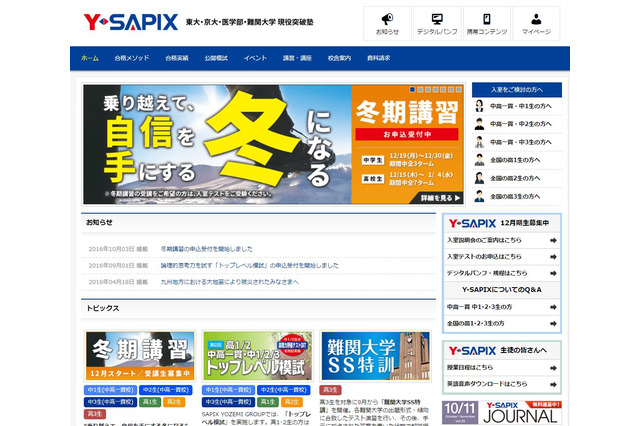This screenshot has width=640, height=426.
Task: Click the avatar icon beside 全国の高3生の方へ
Action: pyautogui.click(x=479, y=196)
